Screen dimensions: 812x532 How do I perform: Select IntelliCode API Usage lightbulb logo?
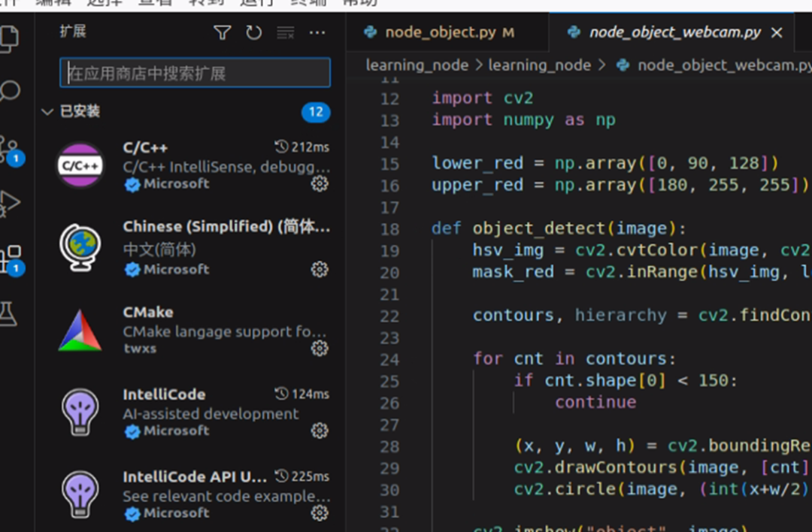point(80,494)
